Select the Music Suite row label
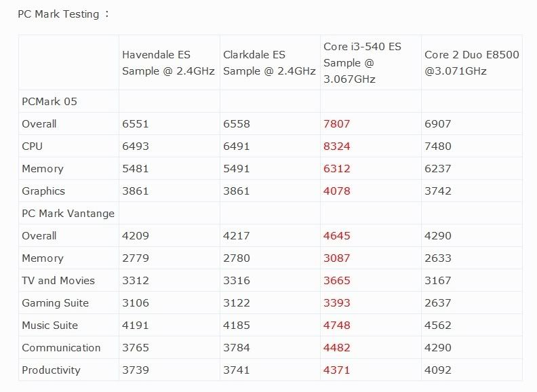 [50, 326]
